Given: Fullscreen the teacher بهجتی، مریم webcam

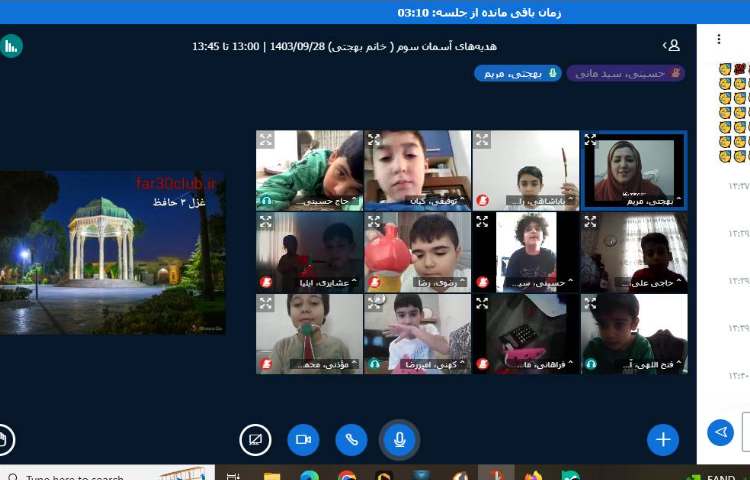Looking at the screenshot, I should [x=591, y=140].
